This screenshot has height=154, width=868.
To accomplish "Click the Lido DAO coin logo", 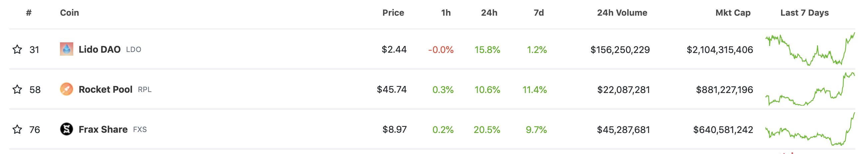I will [66, 49].
